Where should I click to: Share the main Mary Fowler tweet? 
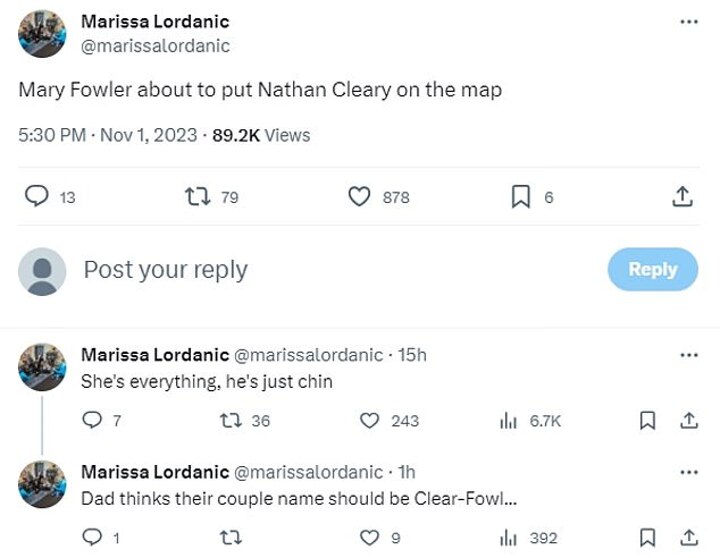[x=683, y=197]
